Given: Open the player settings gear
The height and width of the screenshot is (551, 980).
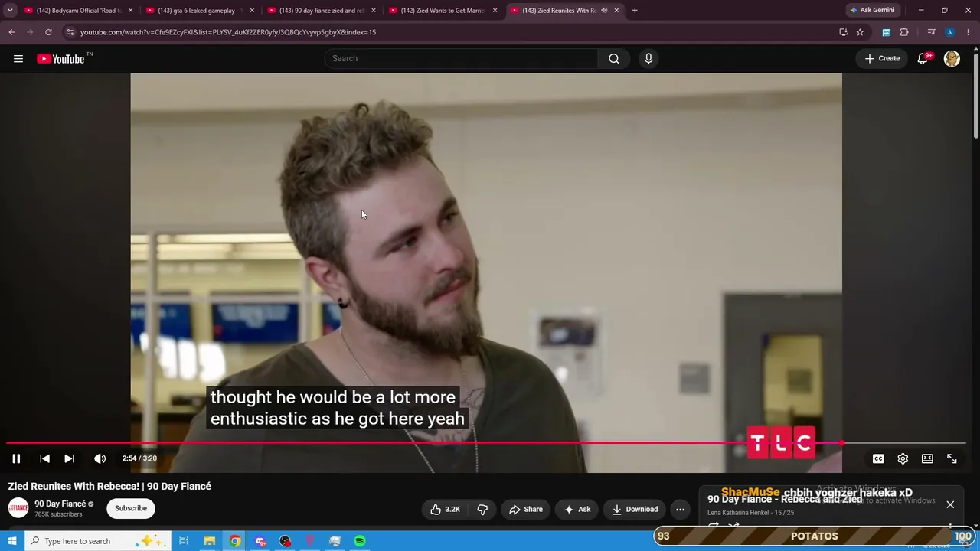Looking at the screenshot, I should point(903,458).
